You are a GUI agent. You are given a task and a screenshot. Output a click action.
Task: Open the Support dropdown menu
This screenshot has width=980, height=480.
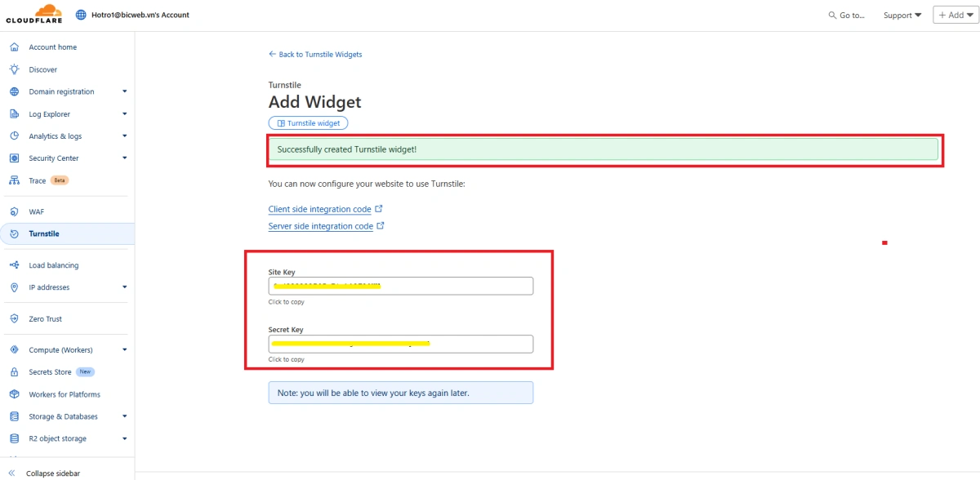pyautogui.click(x=902, y=16)
